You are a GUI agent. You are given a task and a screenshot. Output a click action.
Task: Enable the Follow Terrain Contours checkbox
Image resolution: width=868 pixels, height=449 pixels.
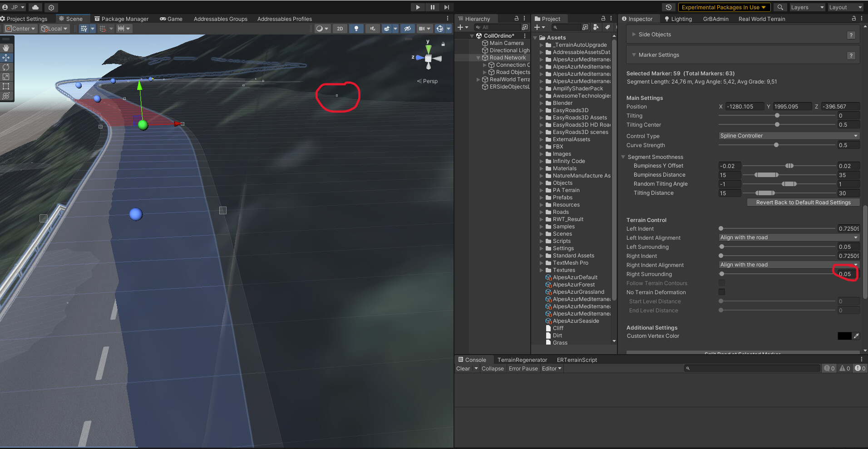click(722, 283)
